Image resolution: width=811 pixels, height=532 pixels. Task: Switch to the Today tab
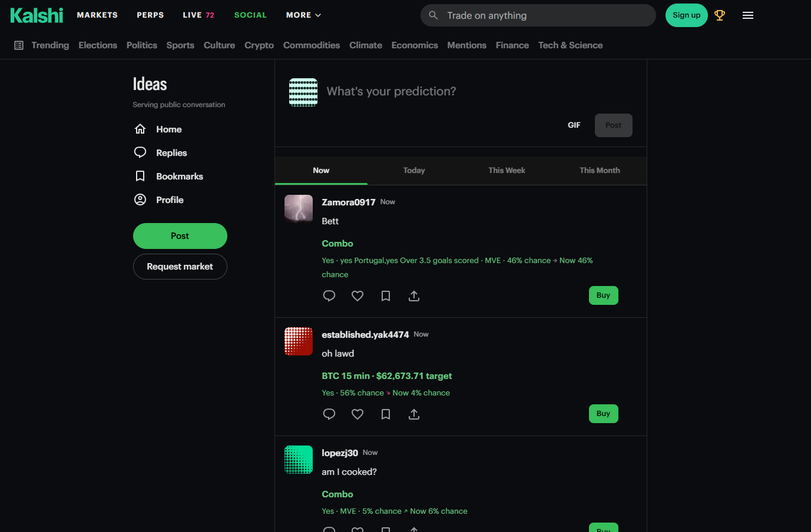[x=414, y=171]
